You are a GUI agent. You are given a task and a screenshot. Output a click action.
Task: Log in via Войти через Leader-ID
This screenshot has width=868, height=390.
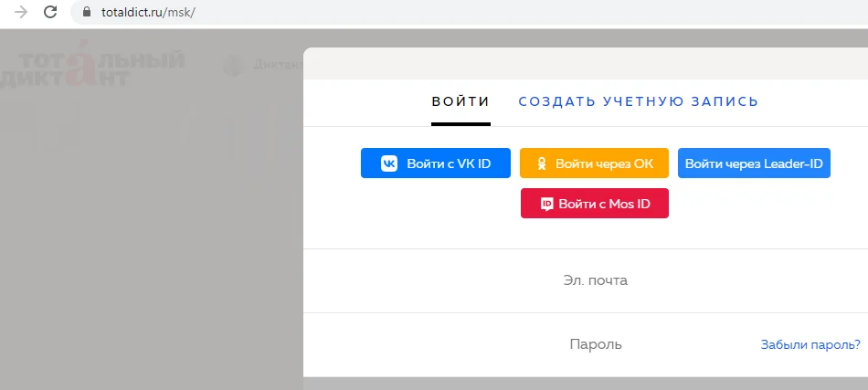click(754, 163)
